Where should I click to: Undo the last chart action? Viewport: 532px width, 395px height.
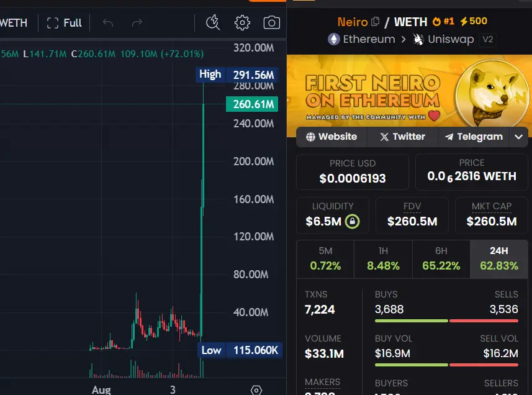pos(108,23)
